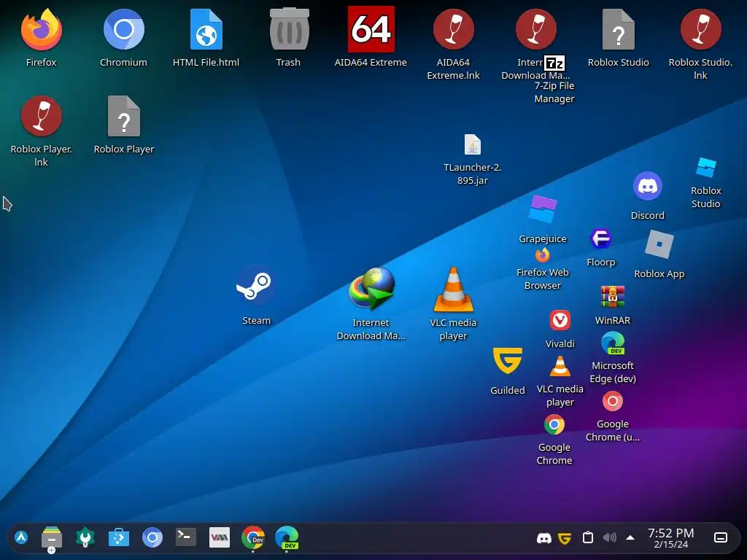Viewport: 747px width, 560px height.
Task: Launch the Floorp browser icon
Action: tap(601, 238)
